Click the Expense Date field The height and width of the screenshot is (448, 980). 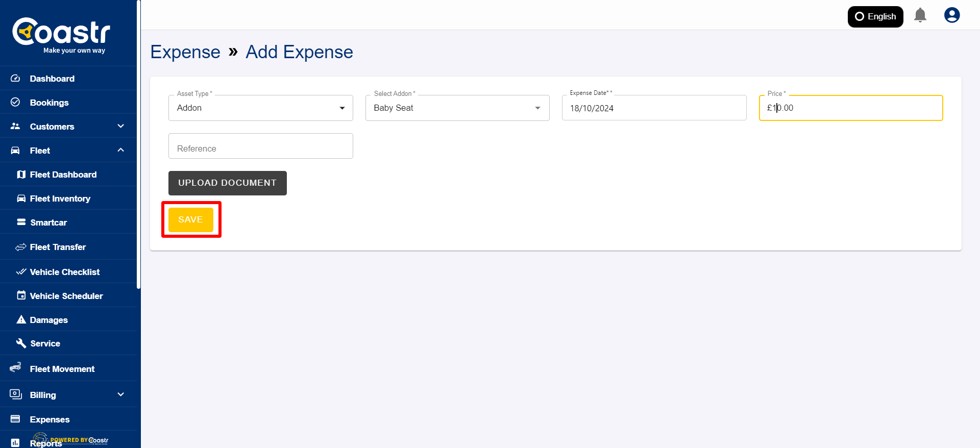[x=654, y=108]
